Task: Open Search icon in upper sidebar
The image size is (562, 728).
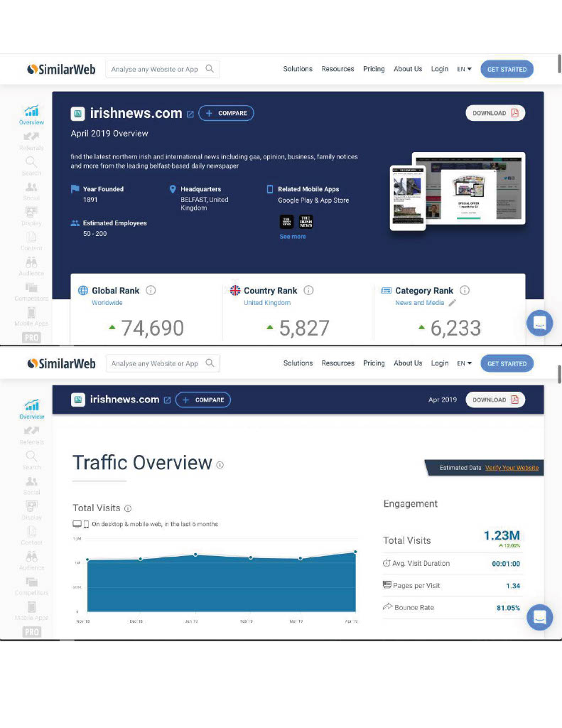Action: click(x=31, y=162)
